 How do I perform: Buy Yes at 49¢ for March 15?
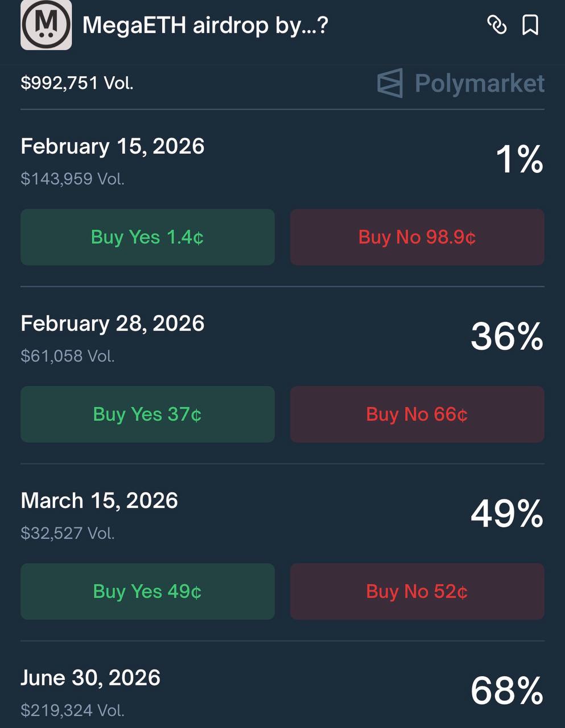click(147, 591)
